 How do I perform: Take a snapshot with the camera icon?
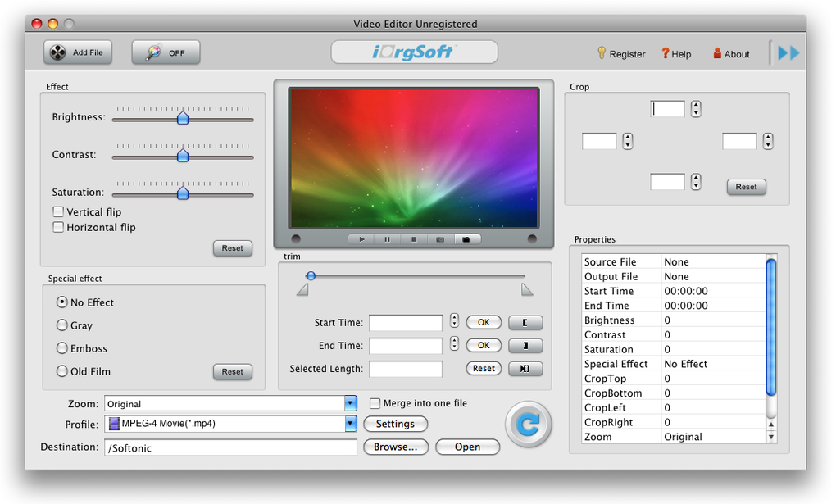tap(440, 239)
